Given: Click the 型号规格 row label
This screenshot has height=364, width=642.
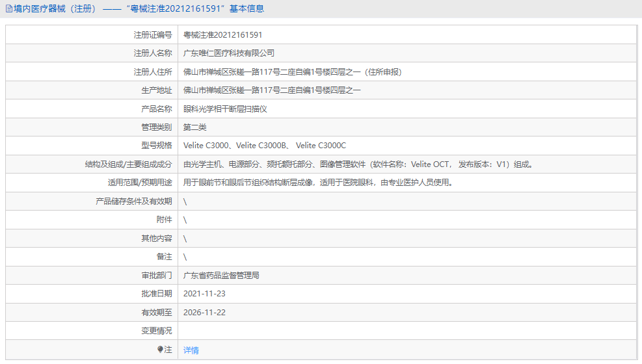Looking at the screenshot, I should (157, 146).
